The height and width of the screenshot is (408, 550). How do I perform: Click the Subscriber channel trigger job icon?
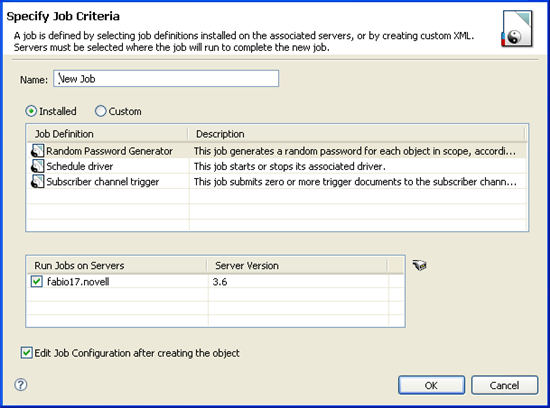coord(38,181)
